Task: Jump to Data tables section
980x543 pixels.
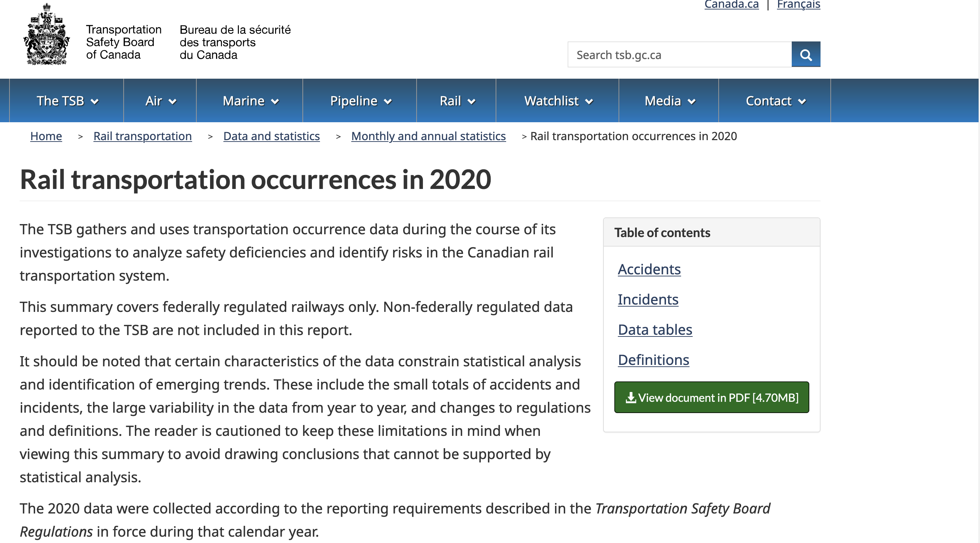Action: [654, 330]
